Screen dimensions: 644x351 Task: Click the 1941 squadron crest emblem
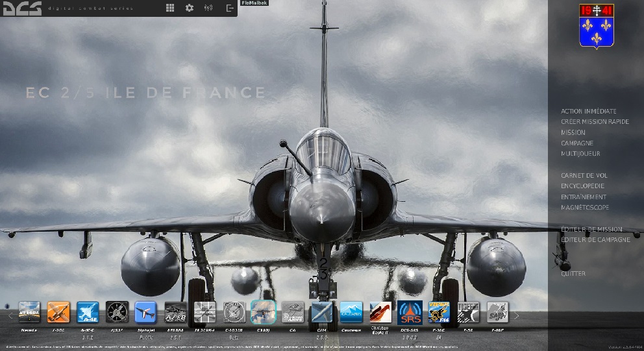[596, 26]
